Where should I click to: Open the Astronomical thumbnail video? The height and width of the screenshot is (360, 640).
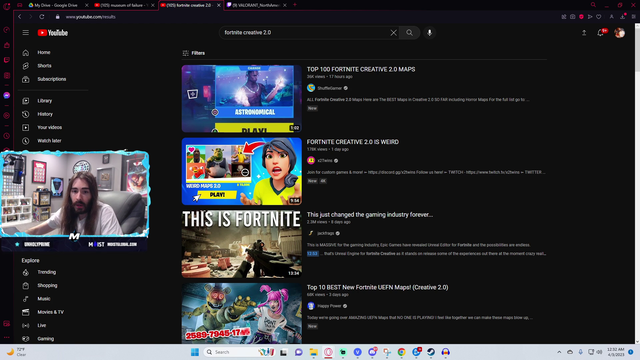(242, 99)
